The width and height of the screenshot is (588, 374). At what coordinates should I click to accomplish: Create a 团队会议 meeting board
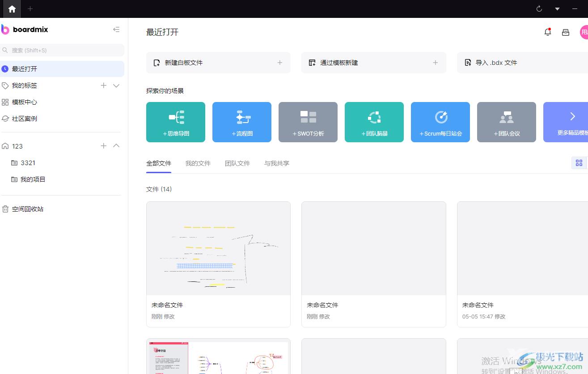[507, 122]
